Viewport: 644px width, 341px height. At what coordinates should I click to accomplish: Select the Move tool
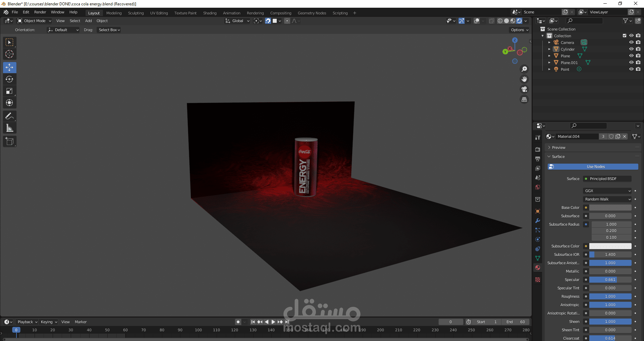pos(9,67)
